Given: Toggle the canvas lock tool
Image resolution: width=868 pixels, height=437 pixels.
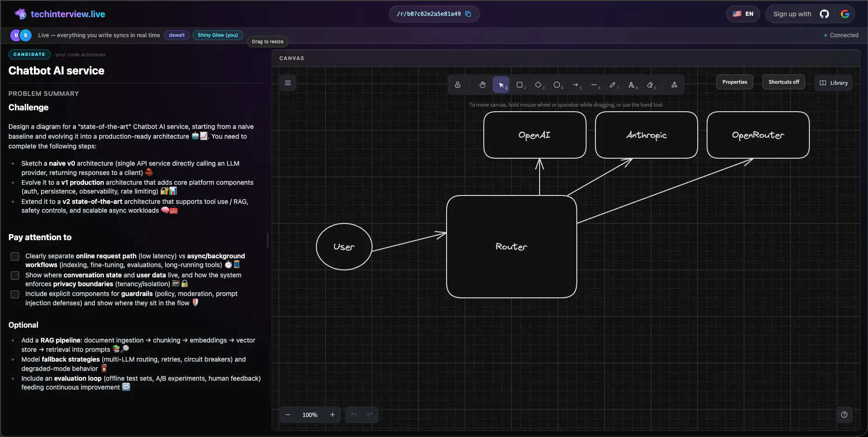Looking at the screenshot, I should [x=458, y=85].
